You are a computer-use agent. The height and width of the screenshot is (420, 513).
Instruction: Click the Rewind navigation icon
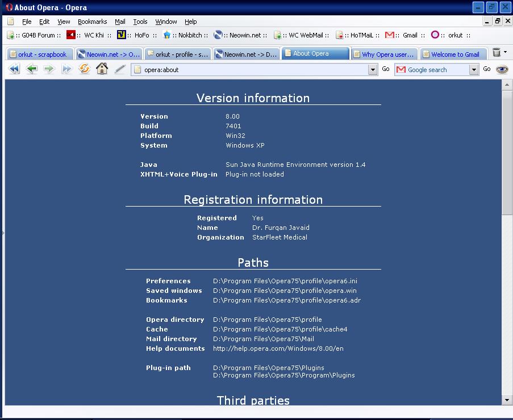pos(14,69)
